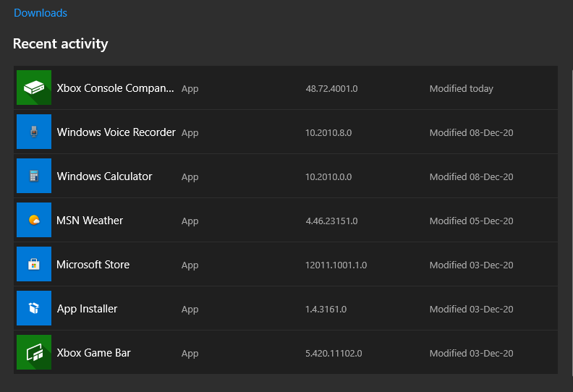This screenshot has height=392, width=573.
Task: Click the MSN Weather sun icon
Action: pos(34,221)
